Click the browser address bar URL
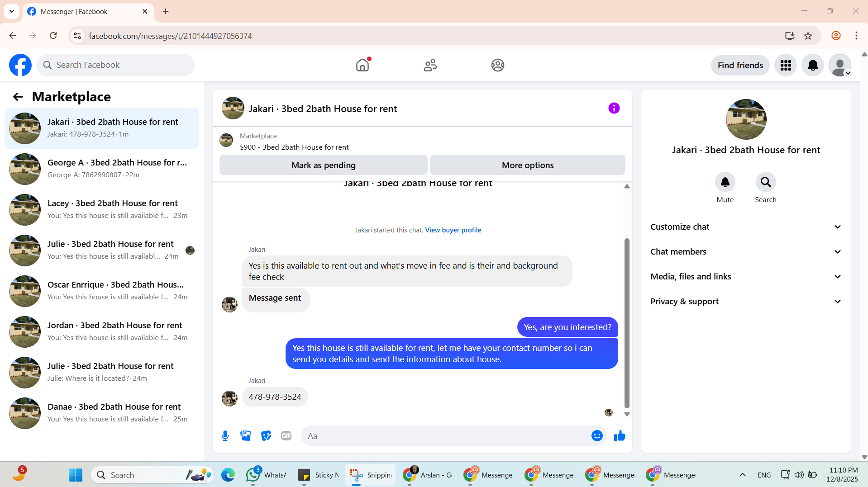 tap(170, 36)
